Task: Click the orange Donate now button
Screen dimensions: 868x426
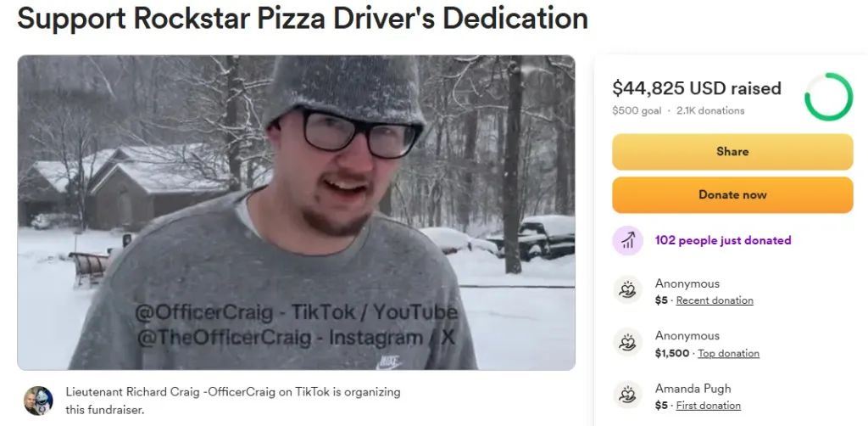Action: [732, 194]
